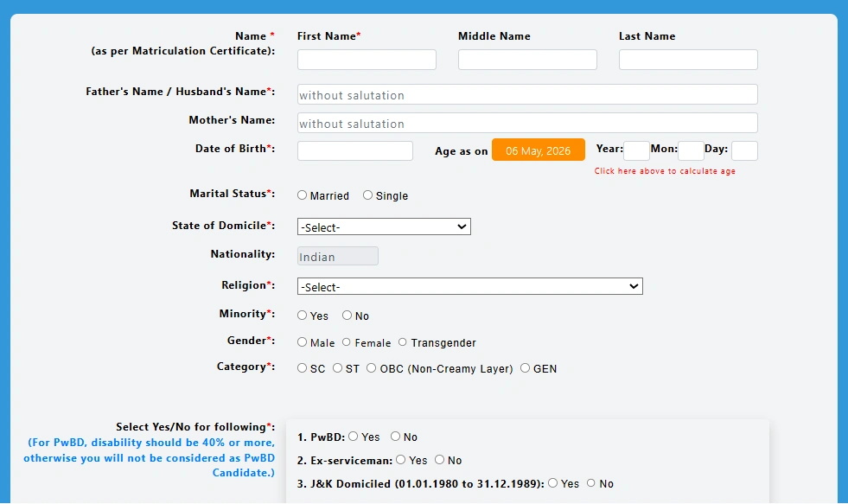The height and width of the screenshot is (504, 848).
Task: Choose No for Ex-serviceman
Action: click(x=441, y=461)
